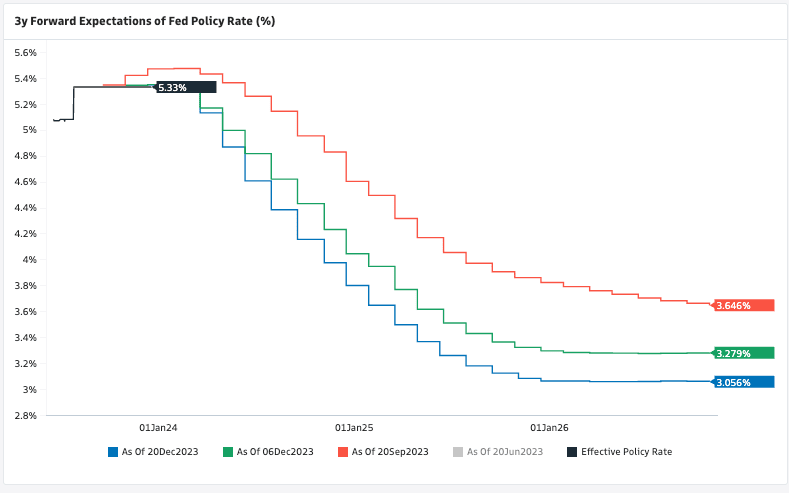Click the 01Jan25 x-axis date label
Viewport: 789px width, 493px height.
[353, 425]
